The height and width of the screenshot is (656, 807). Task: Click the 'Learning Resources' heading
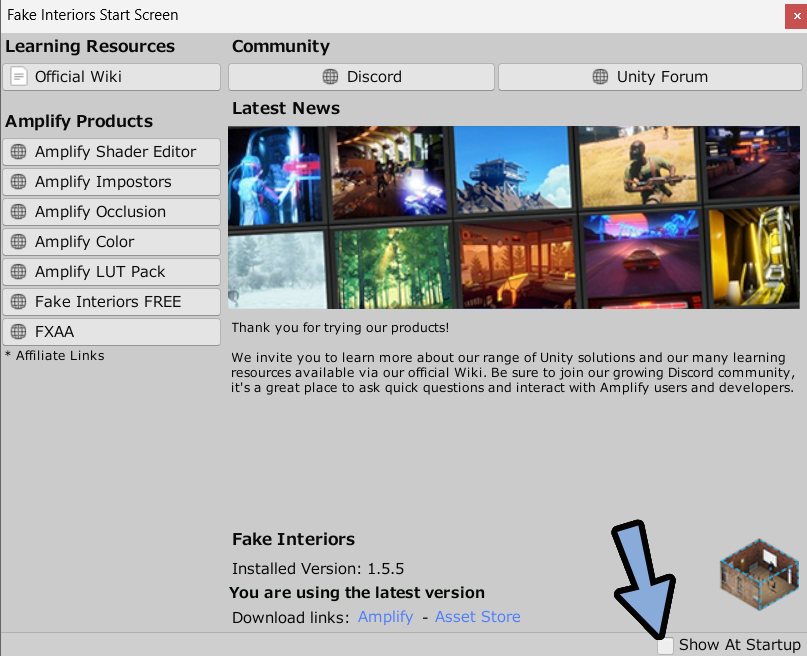pyautogui.click(x=90, y=46)
